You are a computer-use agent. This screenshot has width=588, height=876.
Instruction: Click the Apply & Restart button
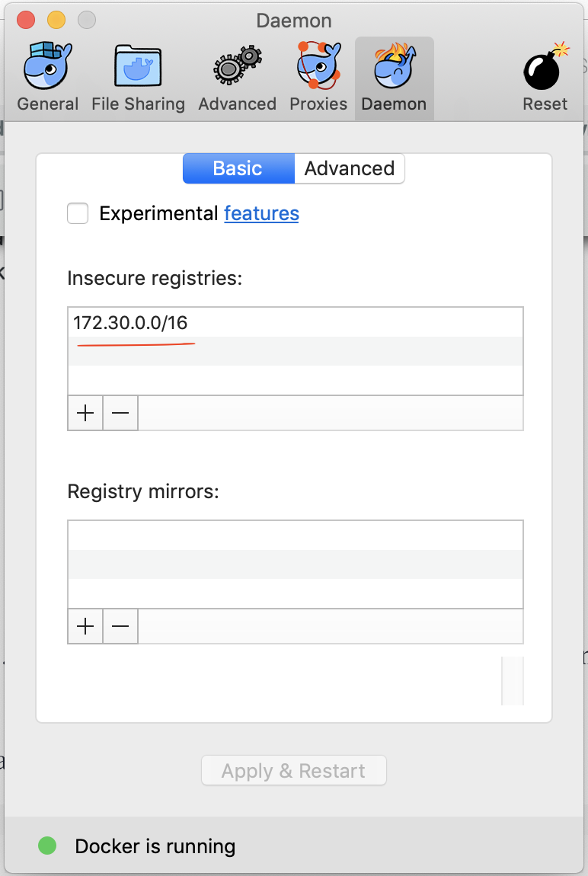[293, 771]
